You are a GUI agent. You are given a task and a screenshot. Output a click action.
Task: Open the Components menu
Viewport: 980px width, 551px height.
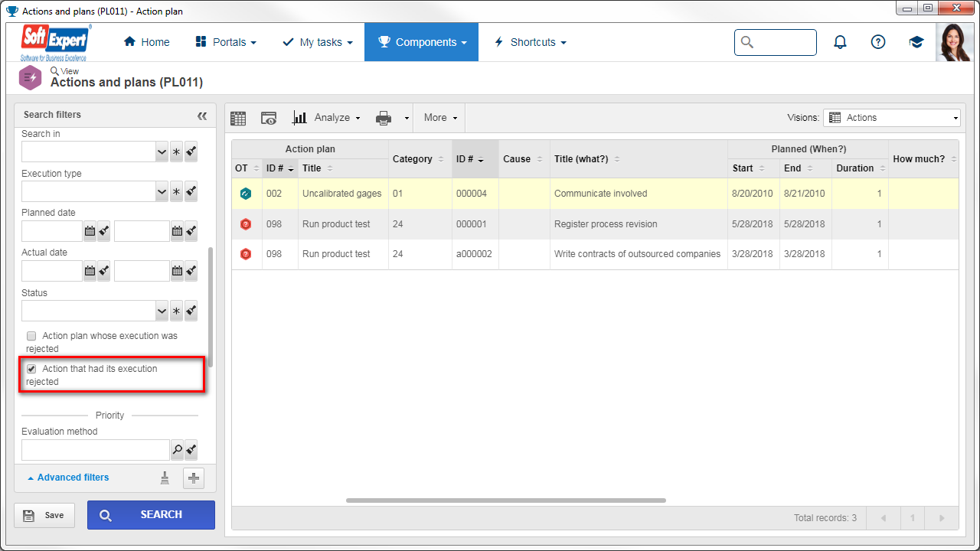(422, 42)
